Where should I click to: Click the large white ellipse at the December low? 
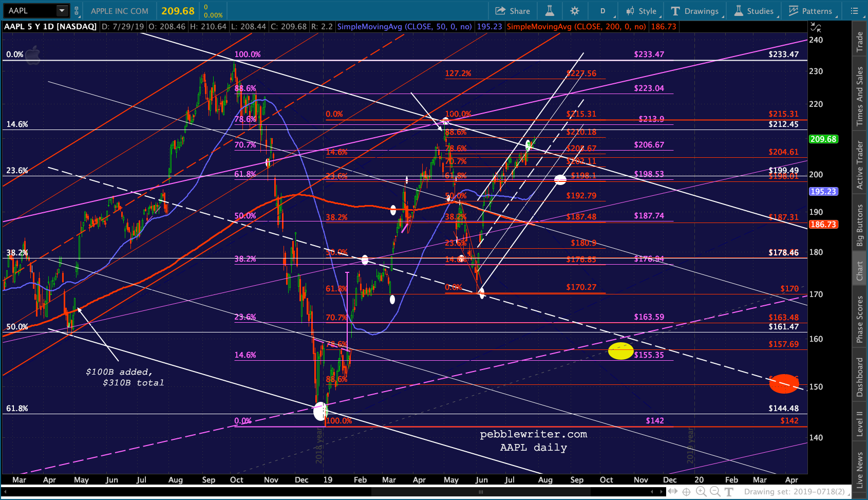tap(320, 412)
